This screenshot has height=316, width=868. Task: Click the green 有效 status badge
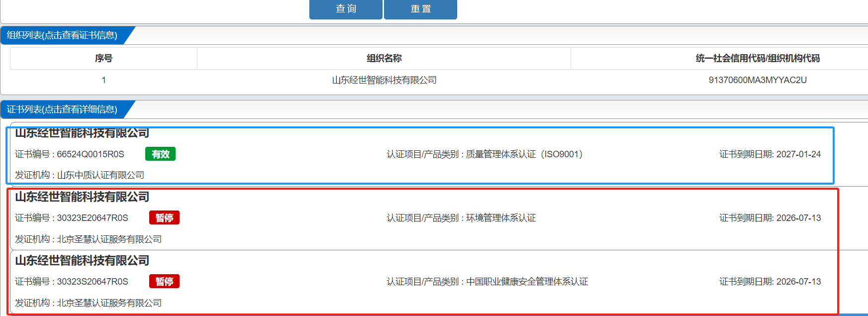click(160, 154)
